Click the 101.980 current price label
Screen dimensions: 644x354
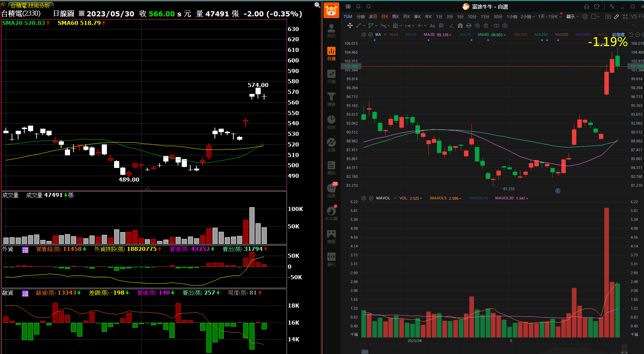(x=351, y=67)
